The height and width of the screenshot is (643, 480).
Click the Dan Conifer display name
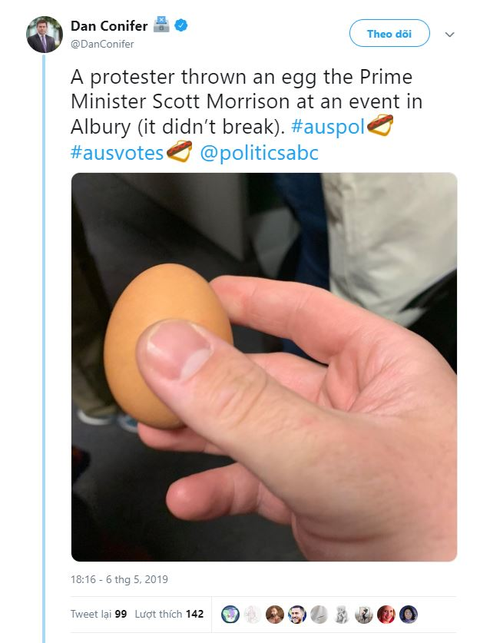[109, 26]
